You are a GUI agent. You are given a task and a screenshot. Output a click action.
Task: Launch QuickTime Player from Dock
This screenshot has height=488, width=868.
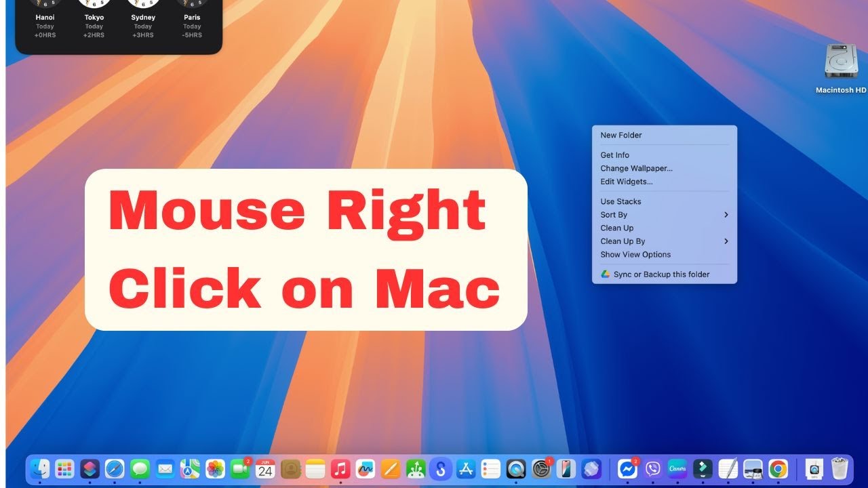516,468
